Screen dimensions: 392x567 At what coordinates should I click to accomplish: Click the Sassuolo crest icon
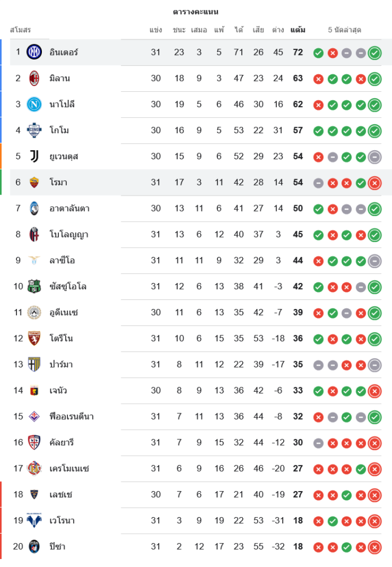coord(34,286)
